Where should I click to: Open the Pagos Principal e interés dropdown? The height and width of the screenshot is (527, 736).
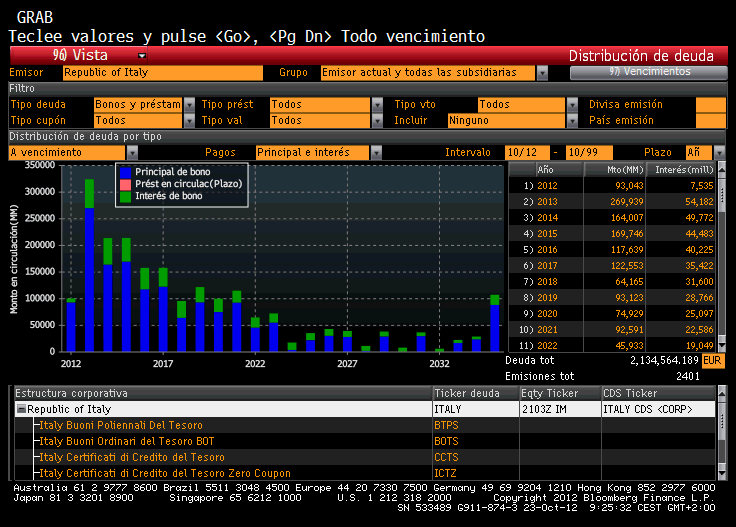(x=377, y=152)
